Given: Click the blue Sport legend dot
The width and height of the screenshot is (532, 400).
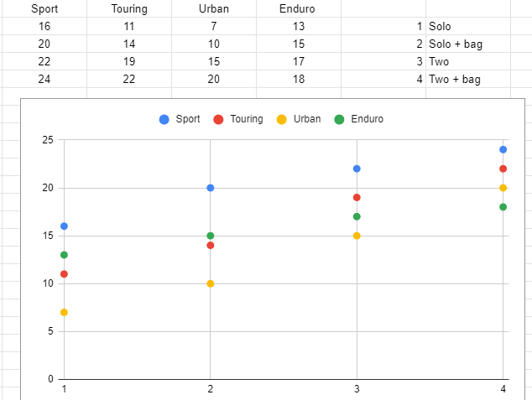Looking at the screenshot, I should point(164,119).
